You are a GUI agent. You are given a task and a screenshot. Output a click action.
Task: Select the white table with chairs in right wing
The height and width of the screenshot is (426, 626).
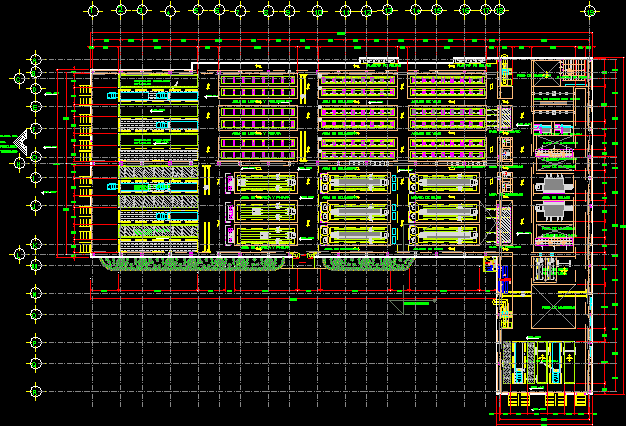[553, 185]
